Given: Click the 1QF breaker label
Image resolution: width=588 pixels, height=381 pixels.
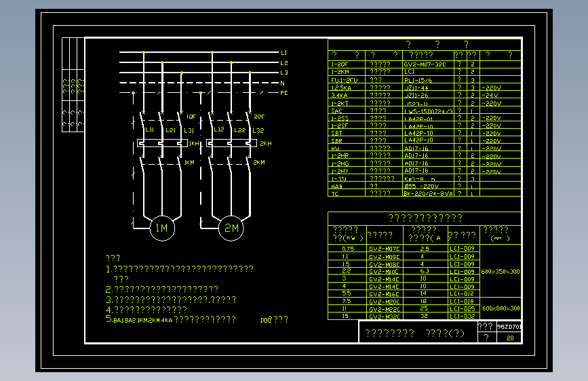Looking at the screenshot, I should pyautogui.click(x=191, y=117).
